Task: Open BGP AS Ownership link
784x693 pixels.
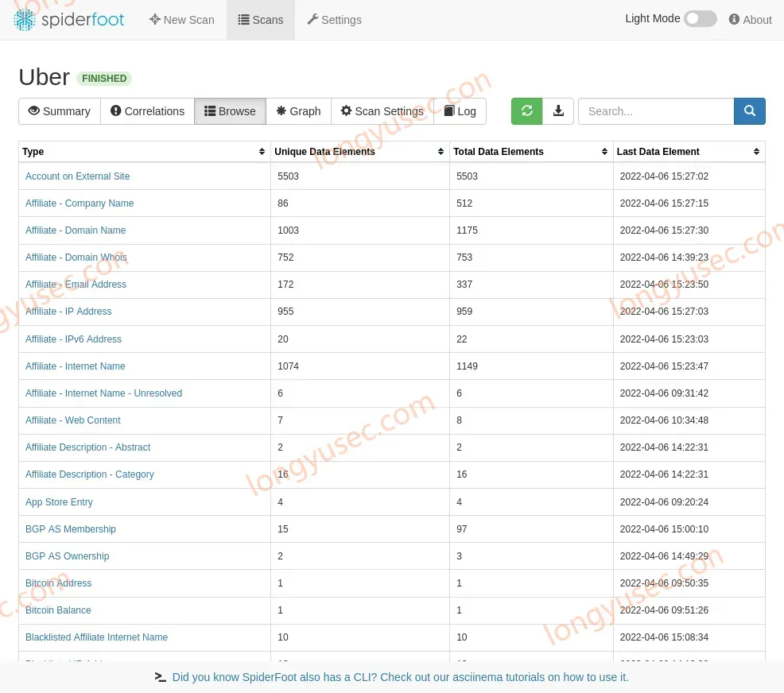Action: [67, 556]
